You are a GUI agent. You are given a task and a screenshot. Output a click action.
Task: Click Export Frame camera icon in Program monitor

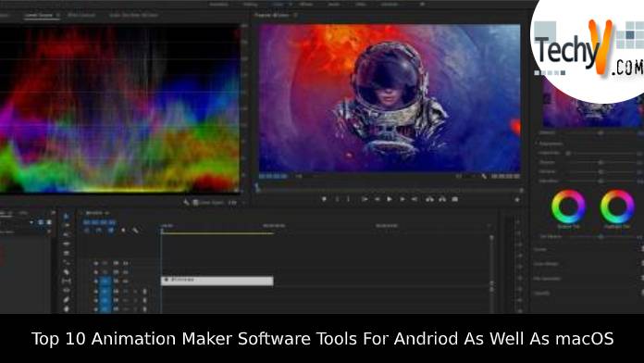coord(454,199)
